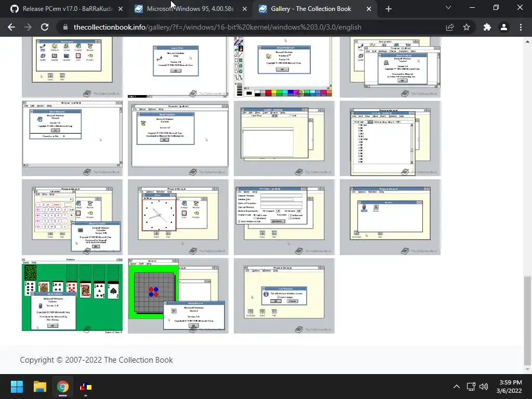Open the Solitaire screenshot thumbnail
Viewport: 532px width, 399px height.
[72, 296]
